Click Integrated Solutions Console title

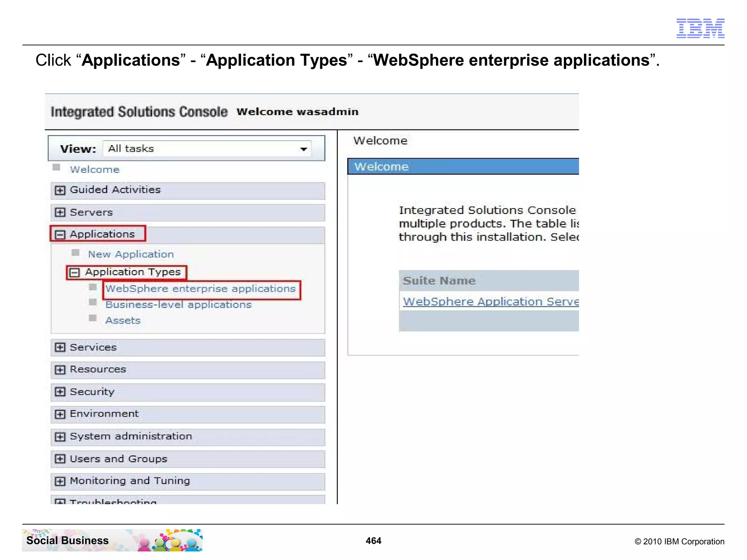(x=139, y=112)
